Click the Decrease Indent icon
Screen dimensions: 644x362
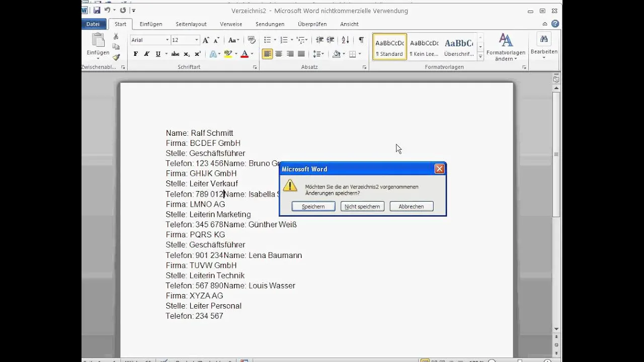point(319,40)
